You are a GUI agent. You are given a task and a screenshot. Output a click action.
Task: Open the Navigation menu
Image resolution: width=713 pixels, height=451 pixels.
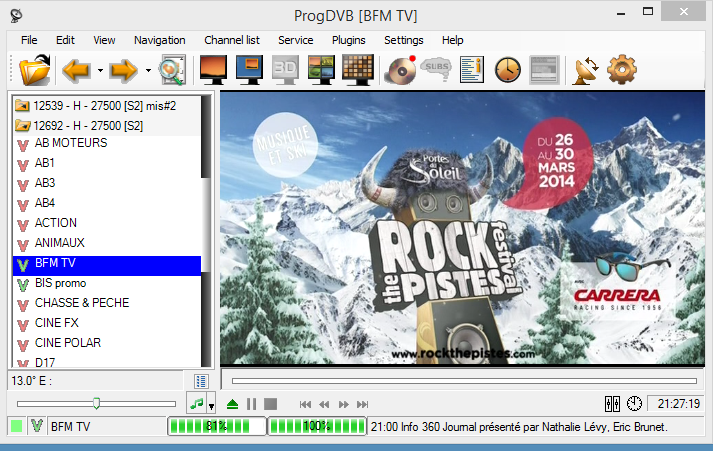click(x=160, y=40)
